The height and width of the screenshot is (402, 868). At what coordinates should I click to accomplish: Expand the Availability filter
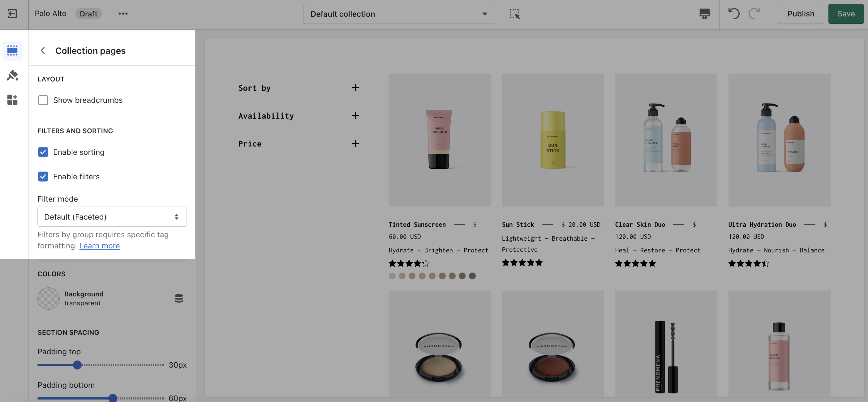pyautogui.click(x=355, y=116)
